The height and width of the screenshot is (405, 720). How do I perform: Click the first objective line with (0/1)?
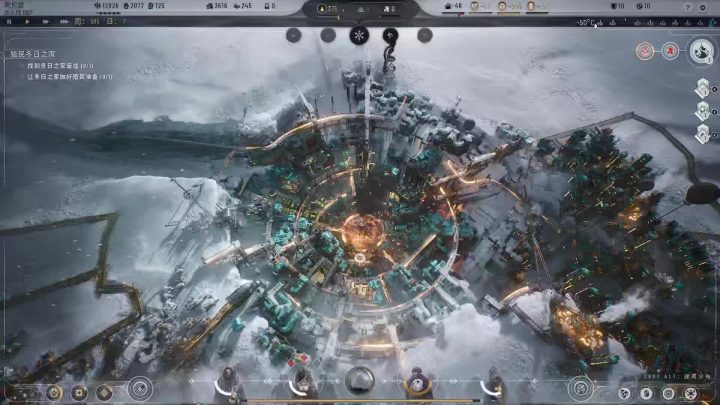[x=61, y=66]
